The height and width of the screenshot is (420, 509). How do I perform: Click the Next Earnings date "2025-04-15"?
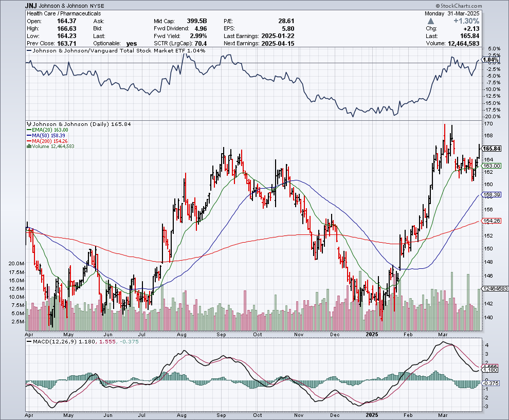(x=278, y=44)
